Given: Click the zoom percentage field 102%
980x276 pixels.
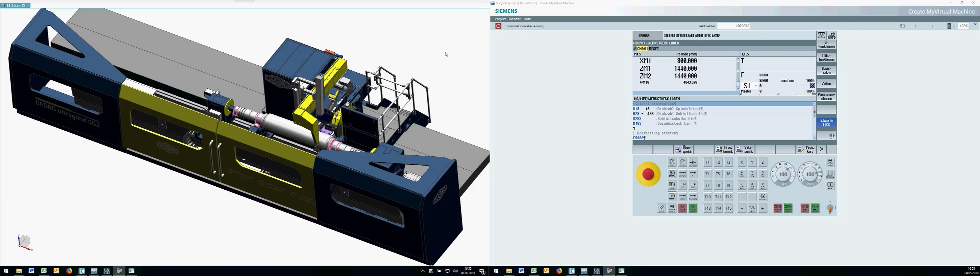Looking at the screenshot, I should pyautogui.click(x=964, y=26).
